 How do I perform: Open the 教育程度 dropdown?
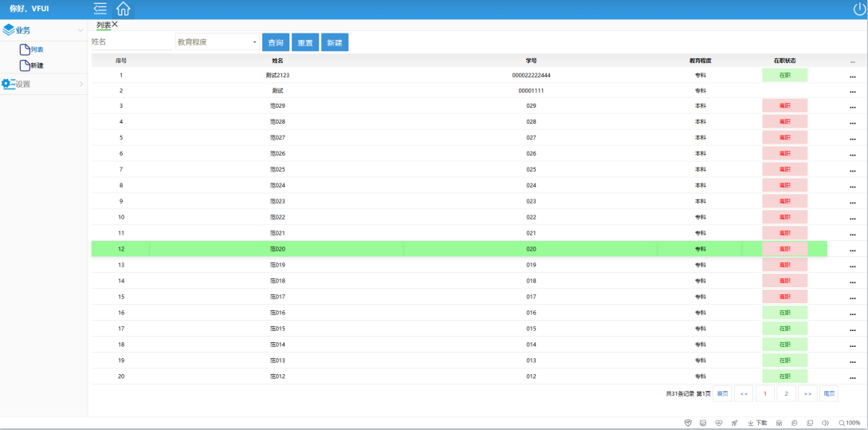pos(217,42)
